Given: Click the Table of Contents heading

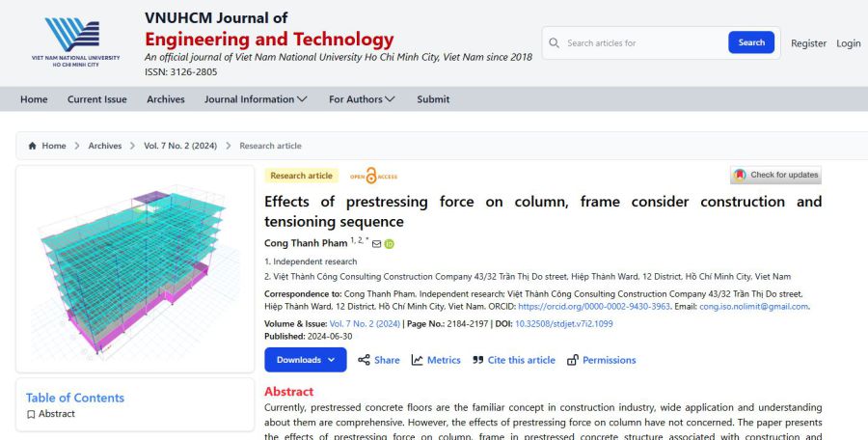Looking at the screenshot, I should pos(74,398).
